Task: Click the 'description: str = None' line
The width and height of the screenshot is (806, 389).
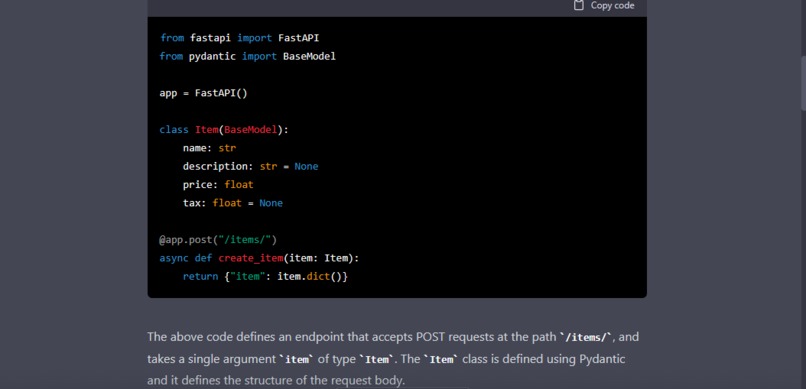Action: pos(250,166)
